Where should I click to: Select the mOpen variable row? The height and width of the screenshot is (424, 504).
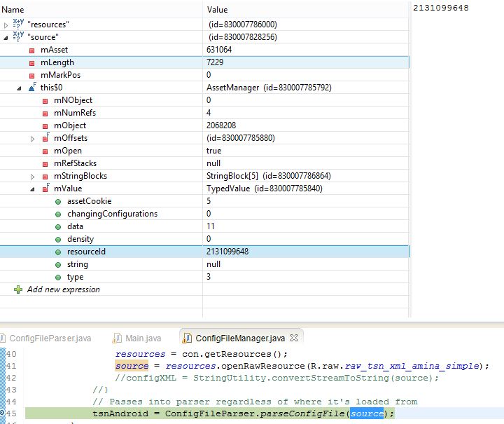point(204,151)
